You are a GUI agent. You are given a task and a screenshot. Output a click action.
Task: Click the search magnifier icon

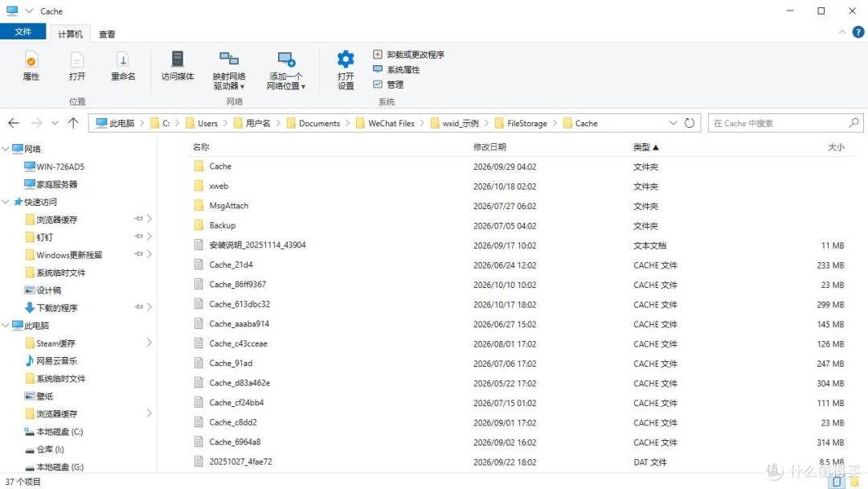(854, 122)
